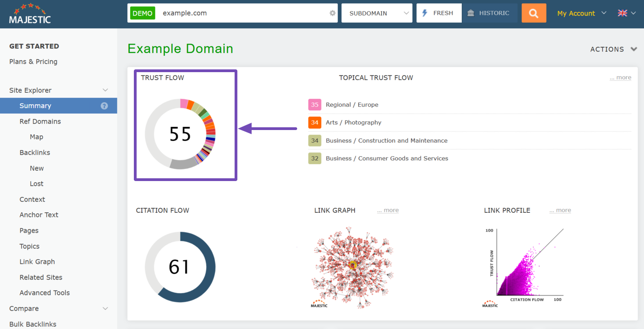Select the Fresh index toggle

coord(439,13)
